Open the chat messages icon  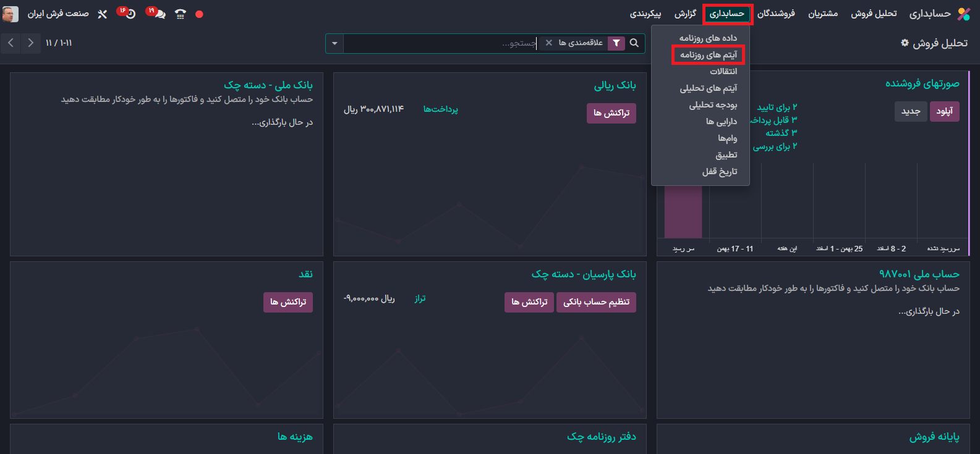[x=158, y=14]
